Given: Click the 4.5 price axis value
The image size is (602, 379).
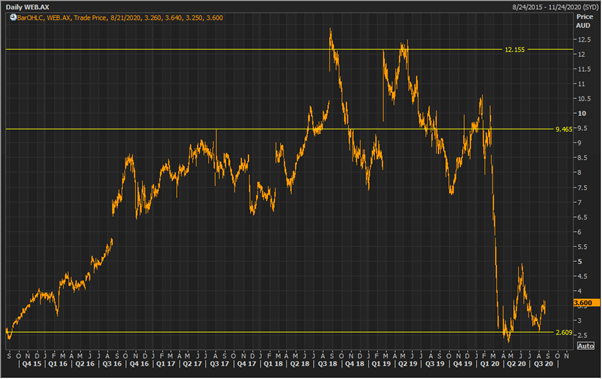Looking at the screenshot, I should 581,276.
